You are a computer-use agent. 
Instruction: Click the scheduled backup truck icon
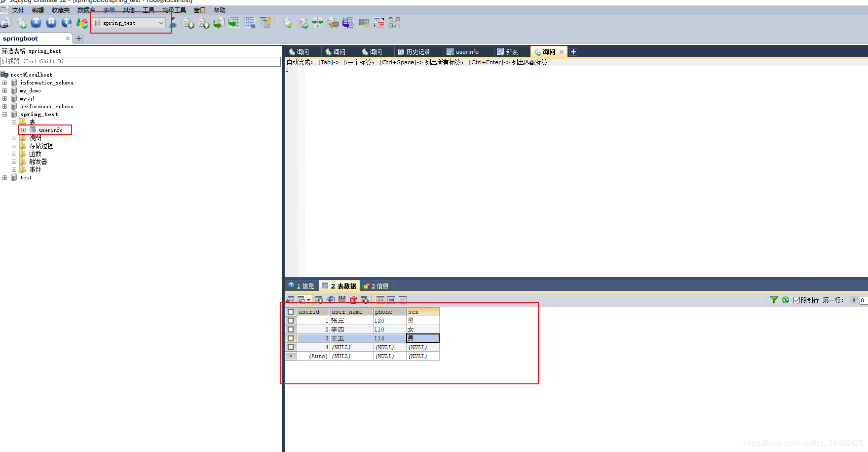[x=334, y=23]
